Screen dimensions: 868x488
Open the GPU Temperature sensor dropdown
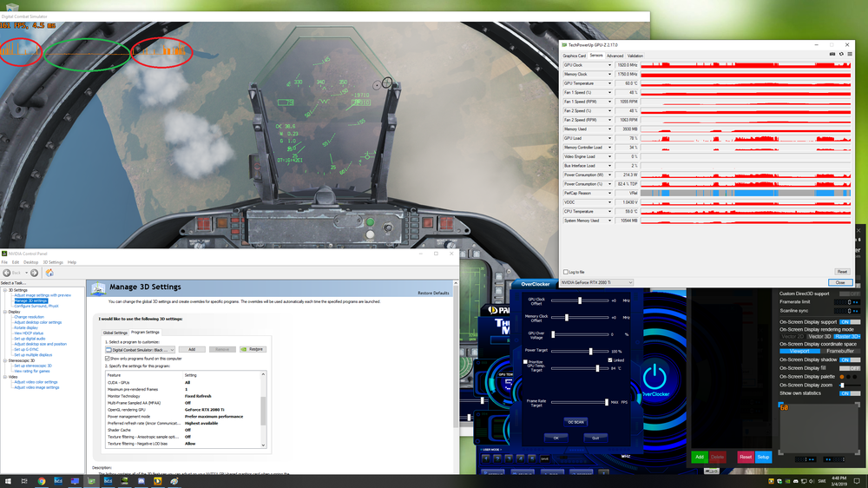(x=609, y=83)
